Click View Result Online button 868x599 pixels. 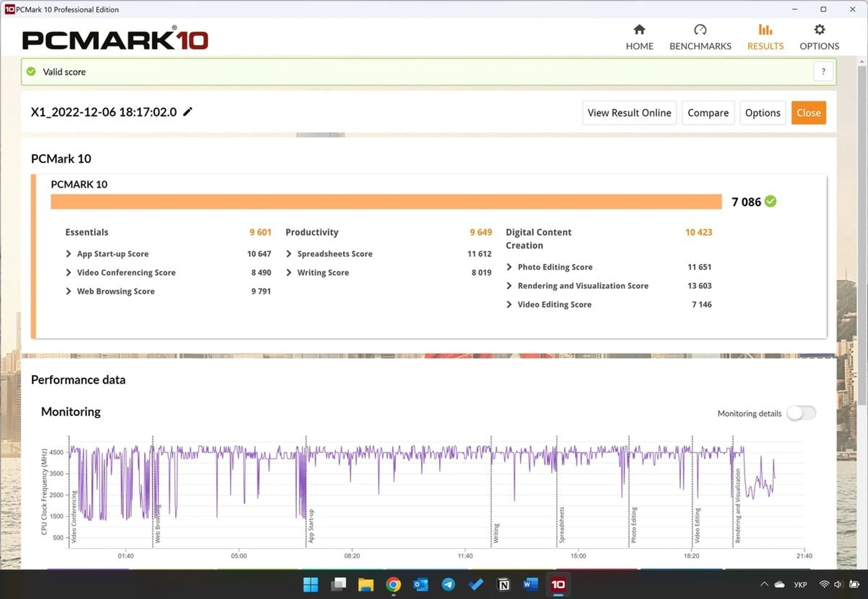629,113
